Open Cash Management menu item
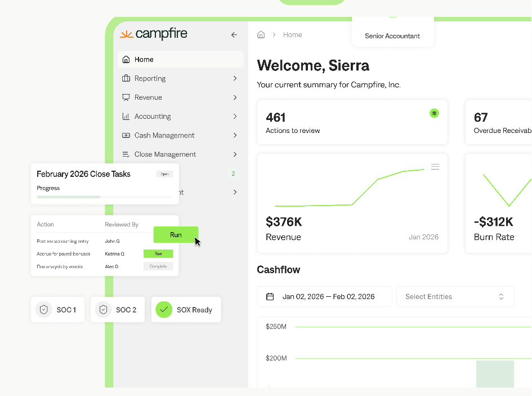 [164, 136]
